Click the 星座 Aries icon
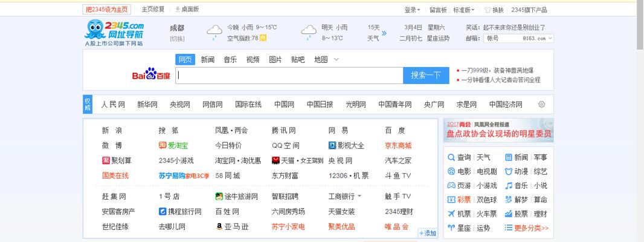The width and height of the screenshot is (644, 242). point(451,227)
